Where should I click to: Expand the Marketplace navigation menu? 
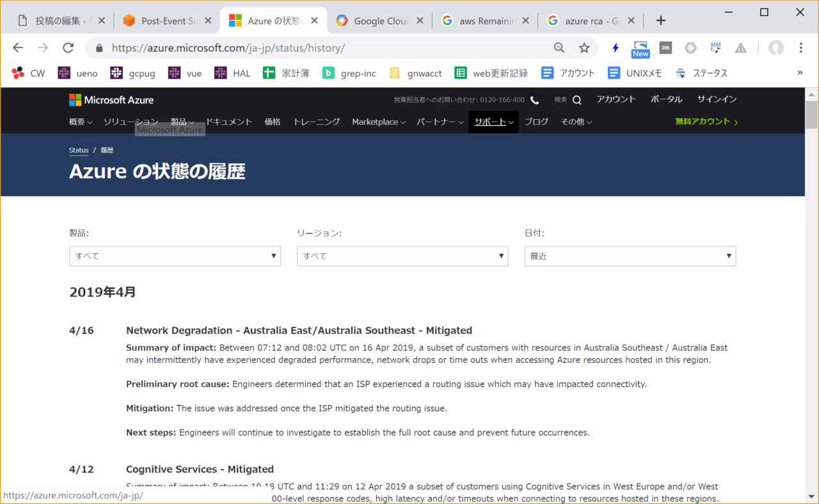(x=379, y=122)
